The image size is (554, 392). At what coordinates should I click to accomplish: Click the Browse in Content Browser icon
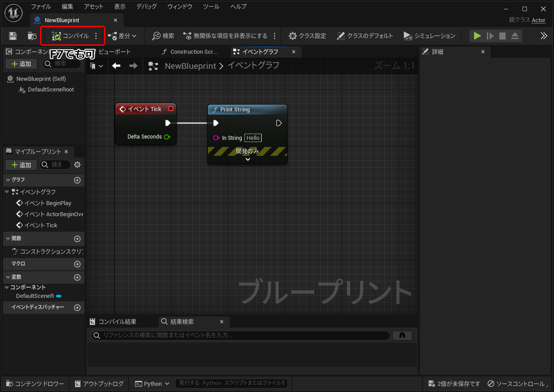32,36
